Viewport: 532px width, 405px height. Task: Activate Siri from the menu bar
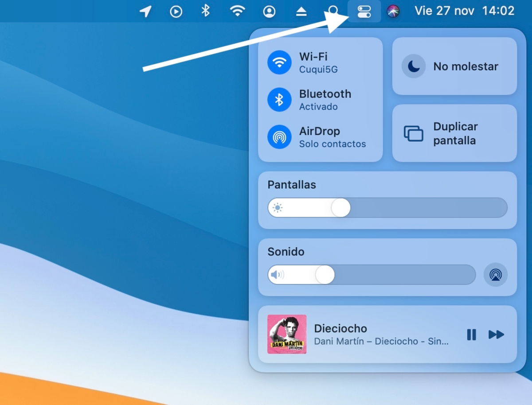[392, 11]
